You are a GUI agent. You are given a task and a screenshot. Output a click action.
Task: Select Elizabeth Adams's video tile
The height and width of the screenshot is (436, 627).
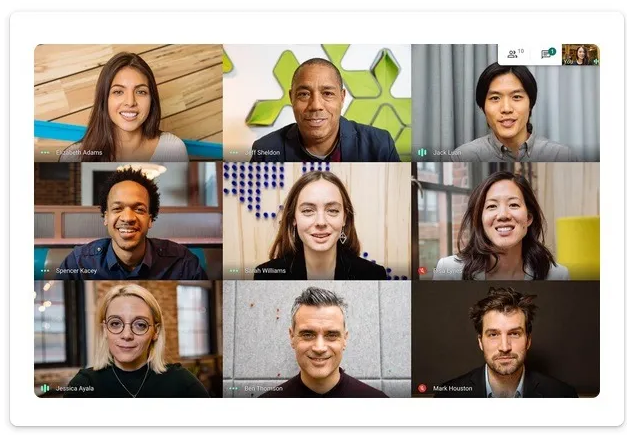pyautogui.click(x=128, y=102)
